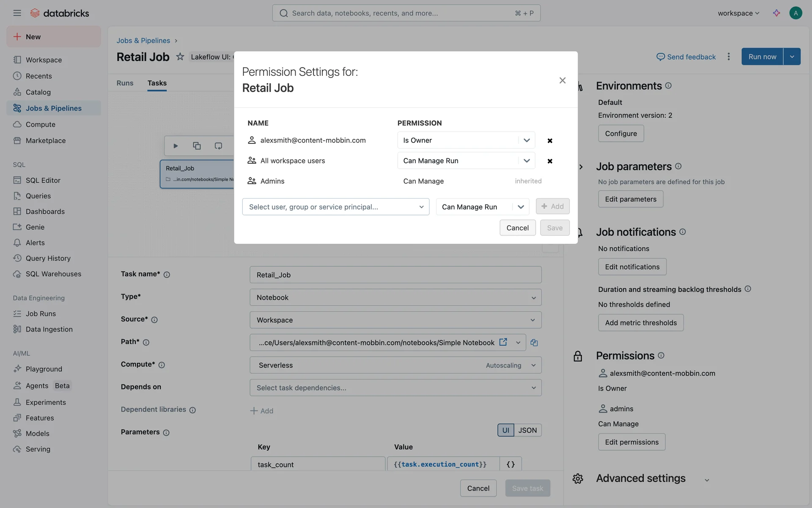This screenshot has height=508, width=812.
Task: Click the global search field
Action: click(x=406, y=13)
